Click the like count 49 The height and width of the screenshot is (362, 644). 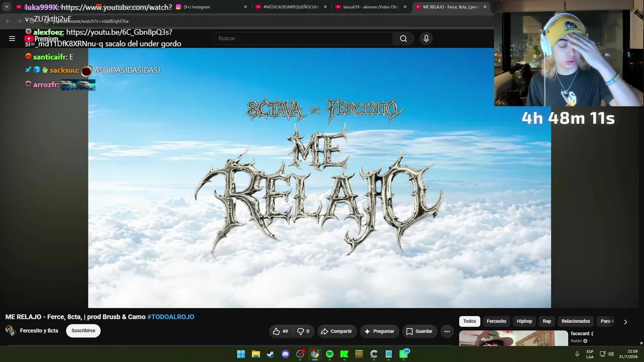[x=285, y=331]
